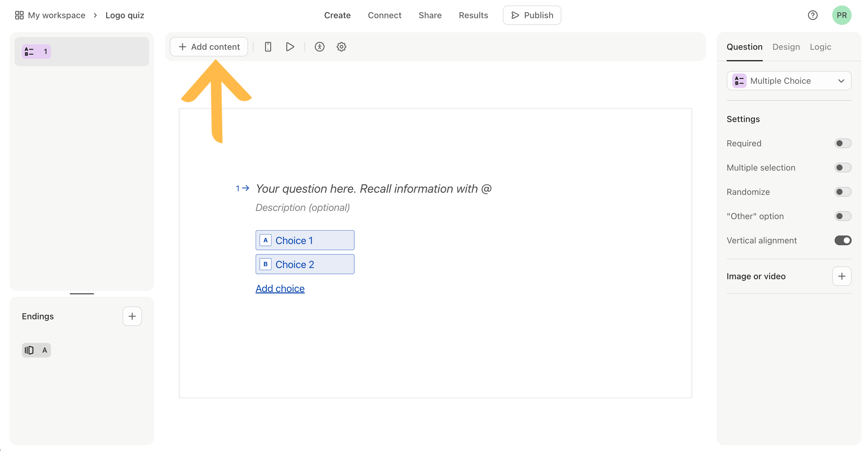The width and height of the screenshot is (868, 451).
Task: Switch to the Logic tab
Action: point(820,47)
